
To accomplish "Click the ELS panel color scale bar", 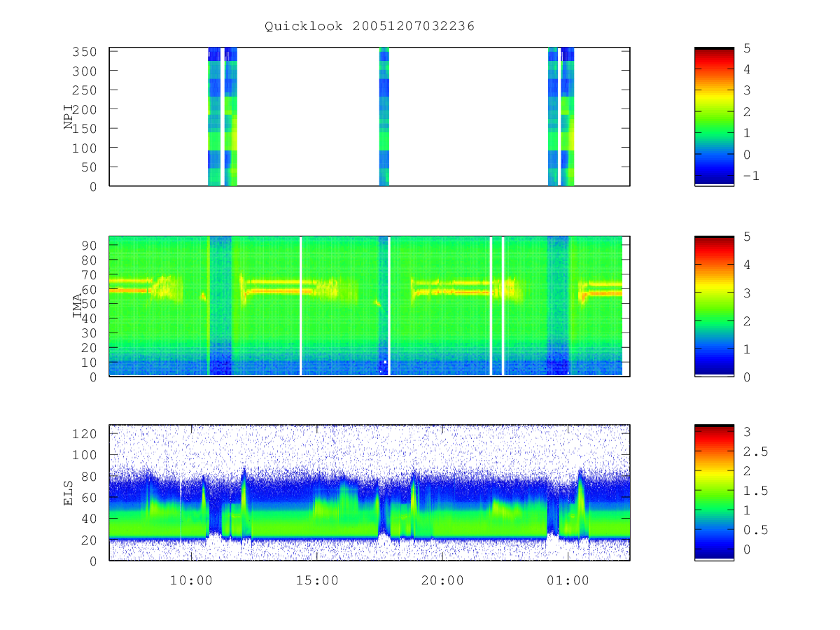I will coord(714,493).
